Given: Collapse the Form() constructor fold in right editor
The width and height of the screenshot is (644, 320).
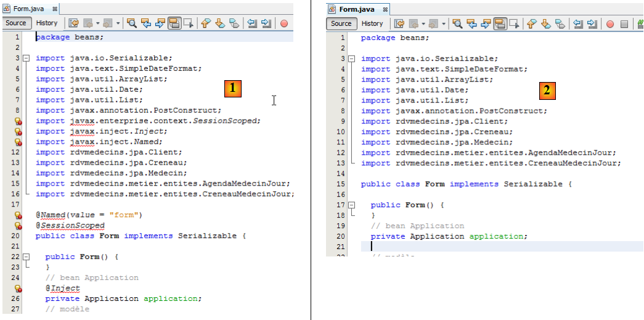Looking at the screenshot, I should (x=351, y=205).
